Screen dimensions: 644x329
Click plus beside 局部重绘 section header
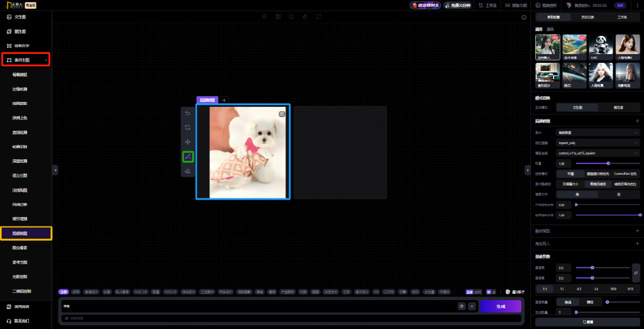point(637,121)
